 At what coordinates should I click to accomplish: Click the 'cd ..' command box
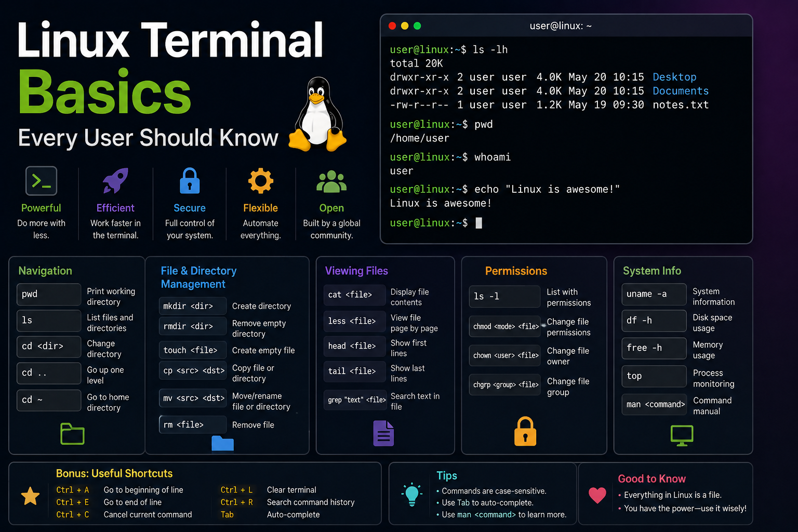tap(49, 373)
